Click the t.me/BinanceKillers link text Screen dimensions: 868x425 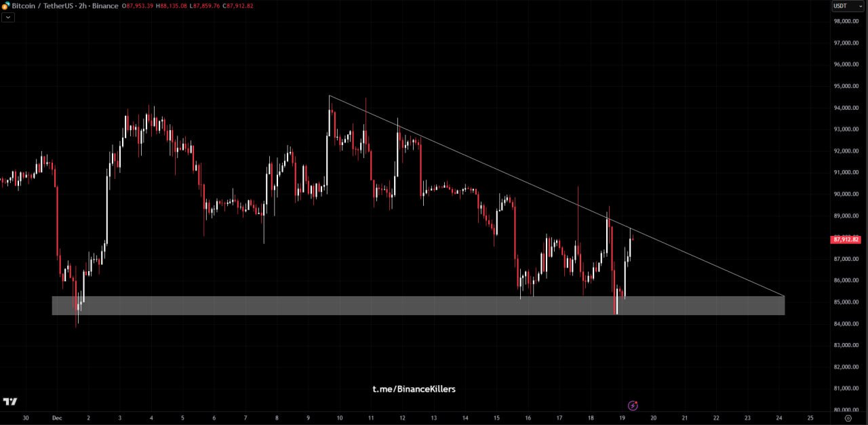click(414, 389)
